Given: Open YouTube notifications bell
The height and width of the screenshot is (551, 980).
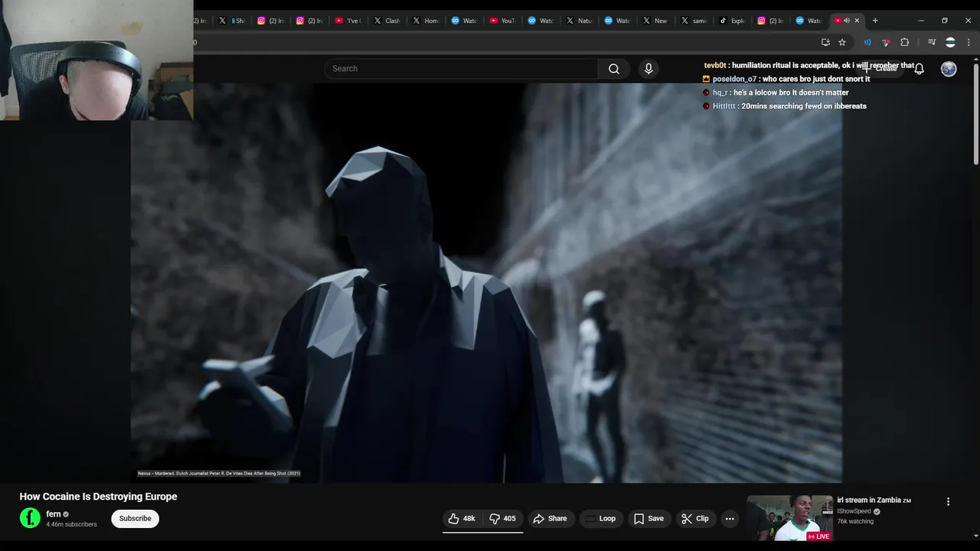Looking at the screenshot, I should (920, 69).
